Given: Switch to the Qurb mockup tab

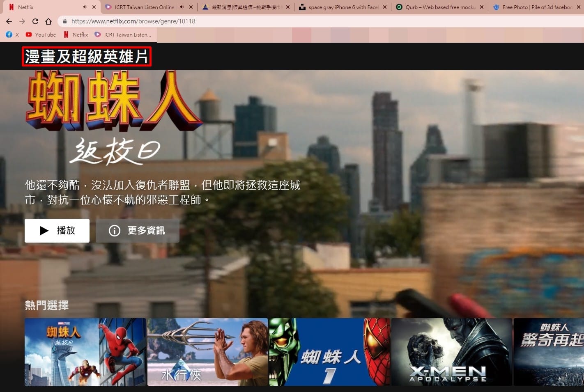Looking at the screenshot, I should pyautogui.click(x=440, y=7).
